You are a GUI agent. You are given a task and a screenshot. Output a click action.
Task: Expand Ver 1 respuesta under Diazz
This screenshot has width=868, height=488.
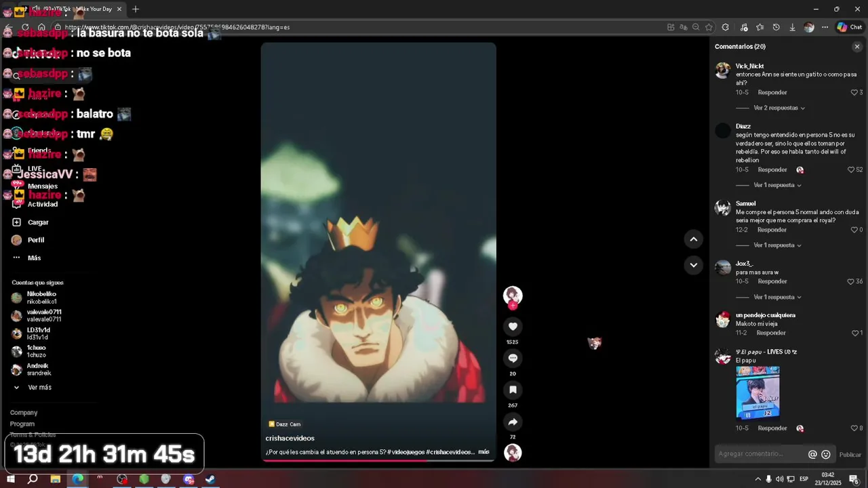(777, 185)
